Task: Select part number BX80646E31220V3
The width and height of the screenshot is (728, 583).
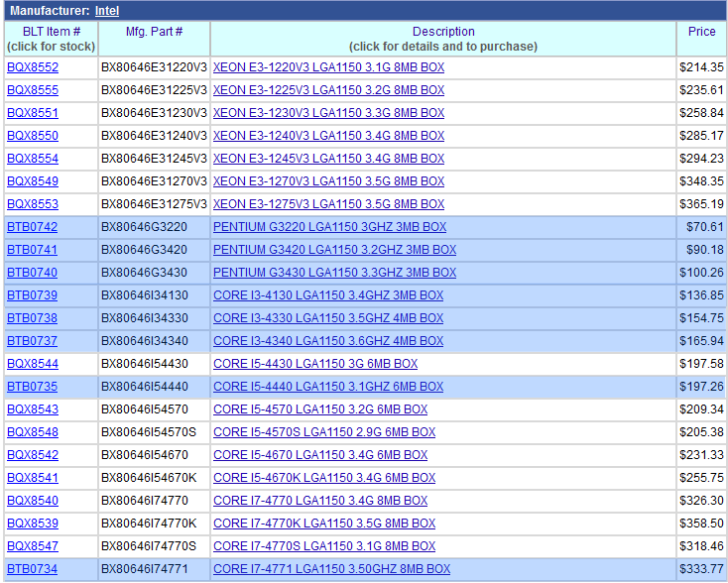Action: (154, 67)
